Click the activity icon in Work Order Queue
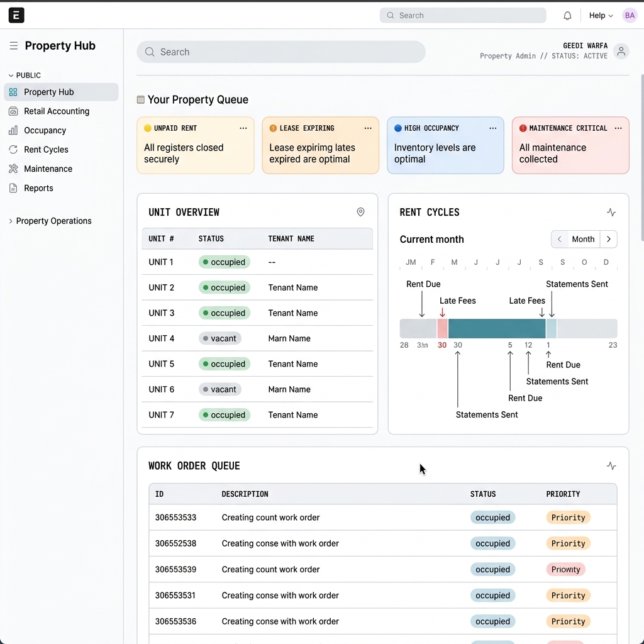Screen dimensions: 644x644 (x=611, y=465)
